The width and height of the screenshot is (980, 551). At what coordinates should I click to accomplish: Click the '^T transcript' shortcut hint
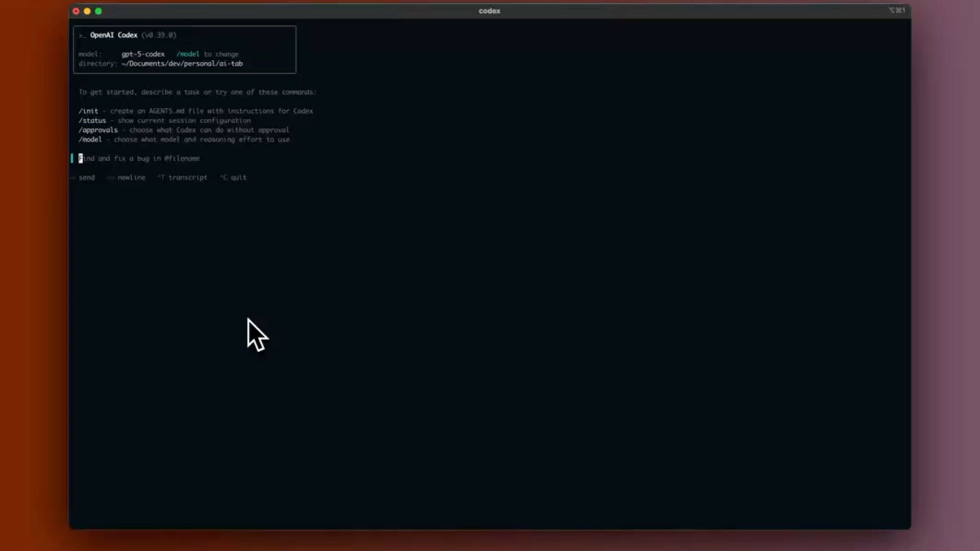[x=183, y=178]
